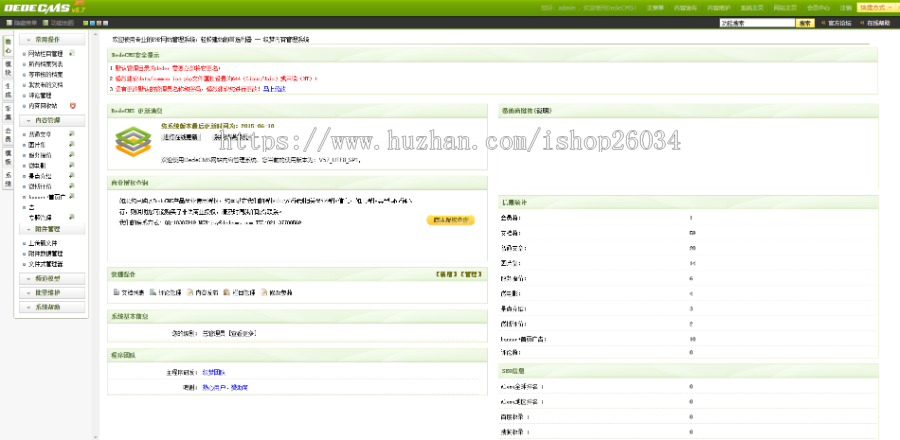
Task: Click add icon beside 网站栏目管理
Action: (x=72, y=53)
